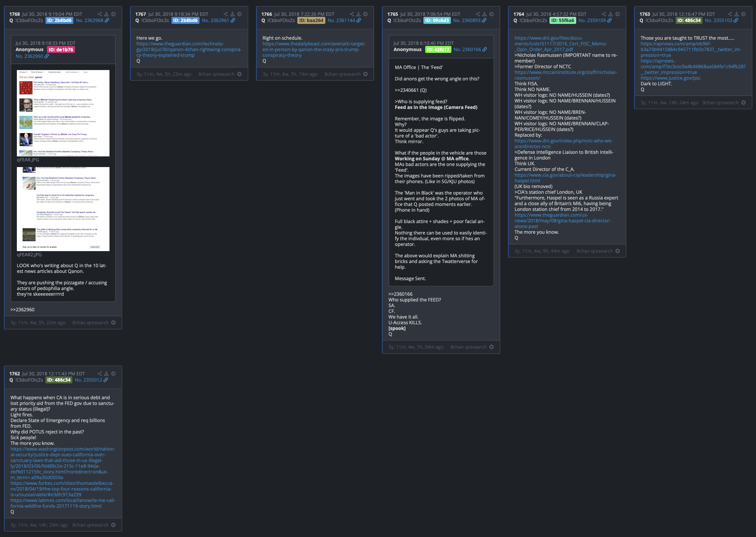Download post 1768

click(x=106, y=14)
